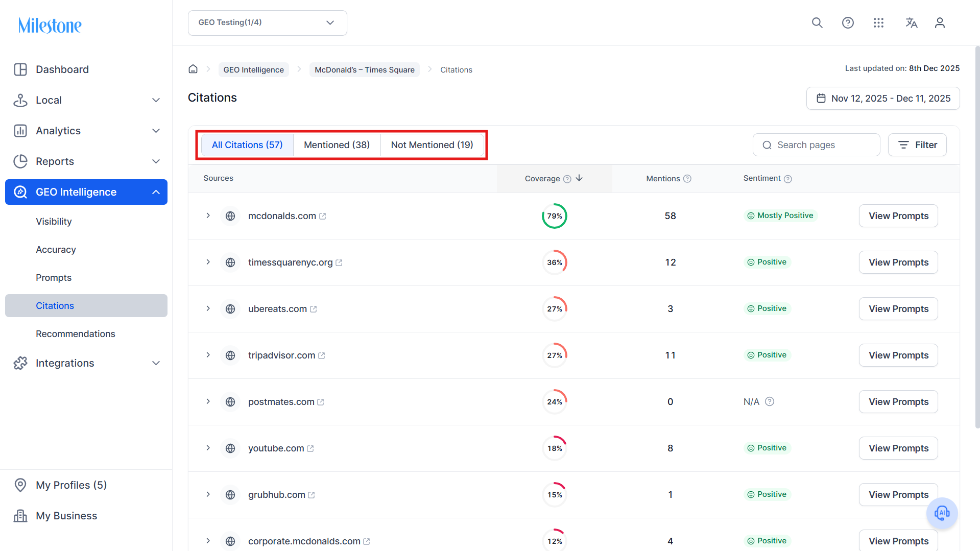
Task: Click the globe icon beside youtube.com
Action: coord(230,448)
